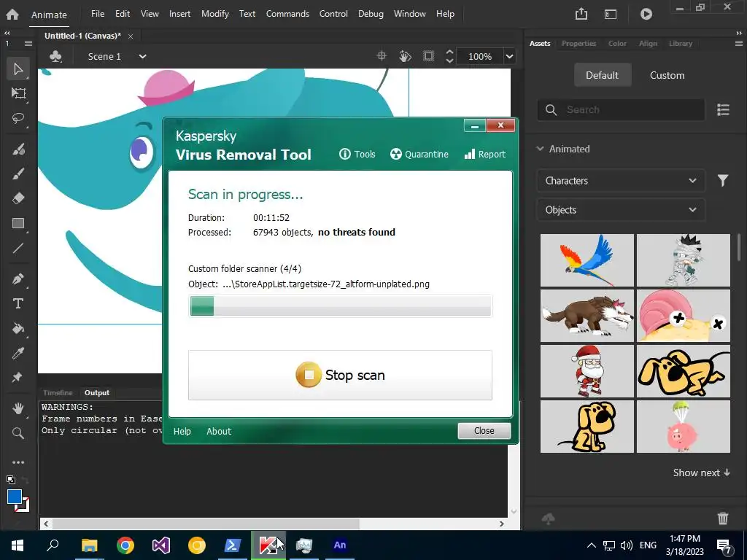Open the Commands menu
The height and width of the screenshot is (560, 747).
pos(287,14)
